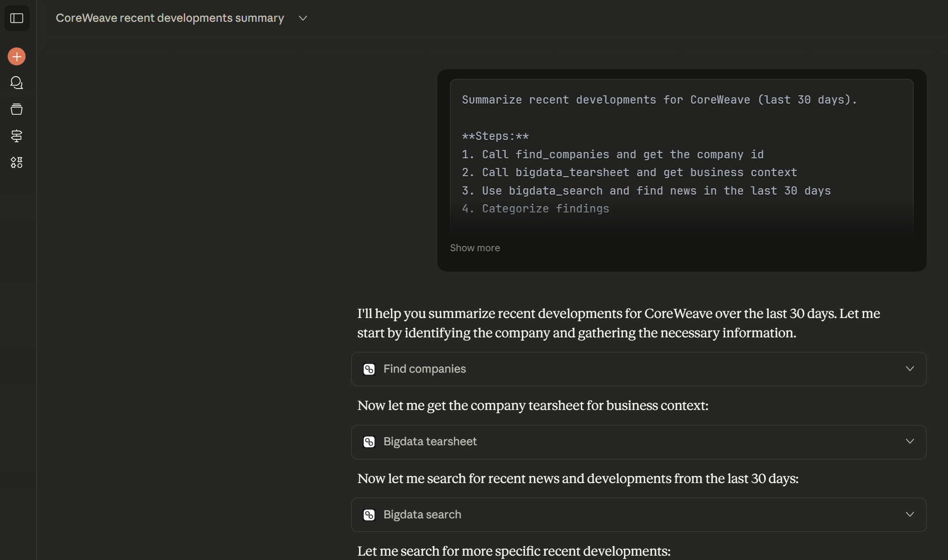Image resolution: width=948 pixels, height=560 pixels.
Task: Click Show more under the prompt block
Action: (x=475, y=247)
